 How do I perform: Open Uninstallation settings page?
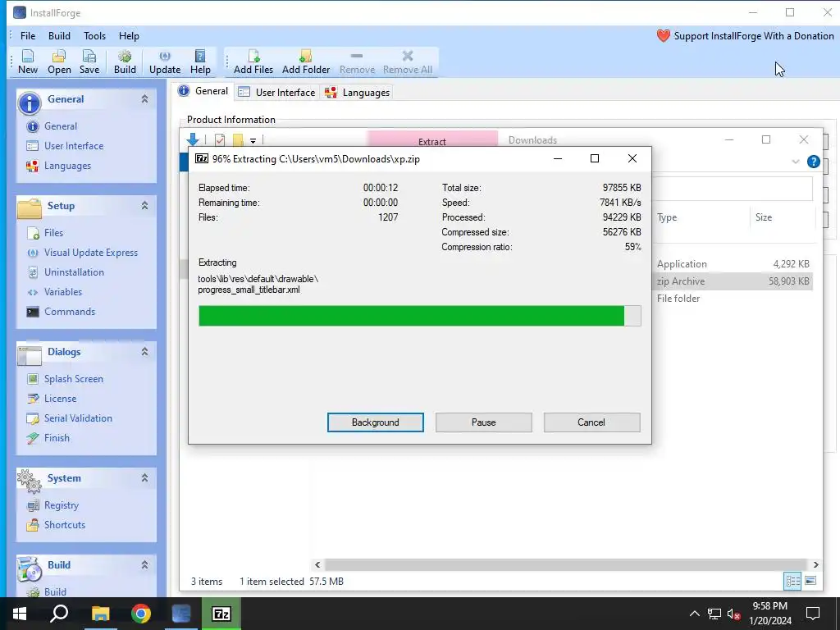point(66,272)
